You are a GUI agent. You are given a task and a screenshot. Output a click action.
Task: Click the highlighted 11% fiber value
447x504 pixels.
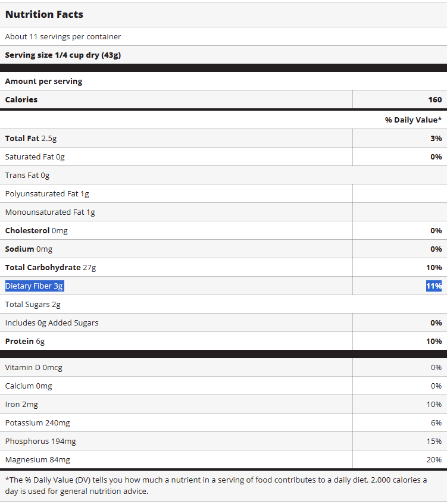[x=433, y=286]
